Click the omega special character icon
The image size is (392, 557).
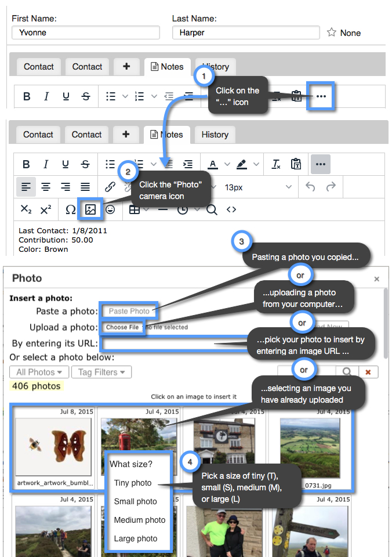71,209
